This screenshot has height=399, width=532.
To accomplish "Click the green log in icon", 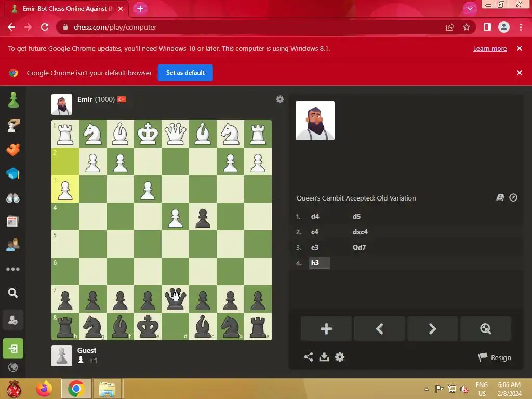I will [13, 349].
